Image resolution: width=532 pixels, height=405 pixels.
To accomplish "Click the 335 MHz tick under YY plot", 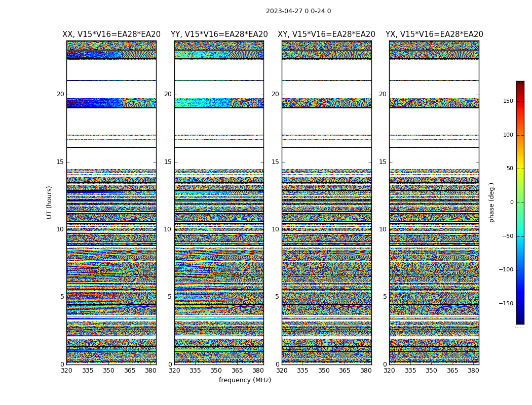I will 195,371.
